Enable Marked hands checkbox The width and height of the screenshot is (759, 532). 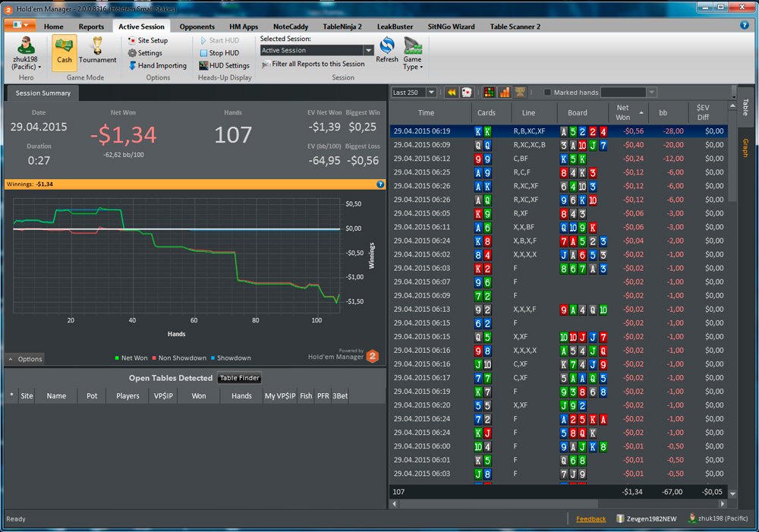pos(547,92)
